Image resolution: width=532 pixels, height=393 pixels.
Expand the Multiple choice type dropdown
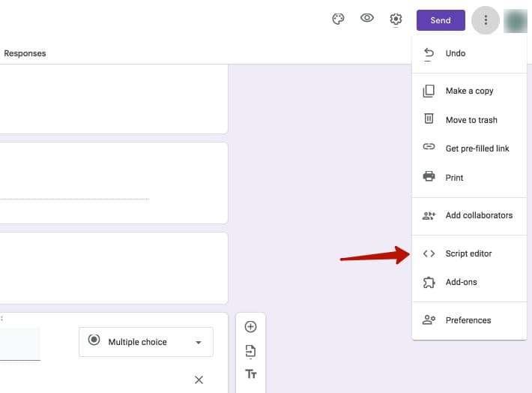pyautogui.click(x=146, y=342)
